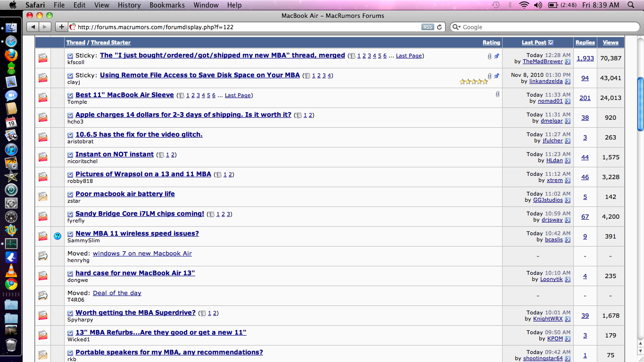Open the File menu
The width and height of the screenshot is (644, 362).
tap(59, 5)
